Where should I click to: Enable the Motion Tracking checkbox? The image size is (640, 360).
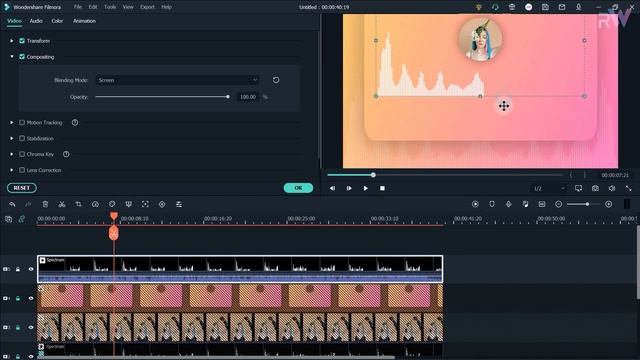tap(22, 122)
